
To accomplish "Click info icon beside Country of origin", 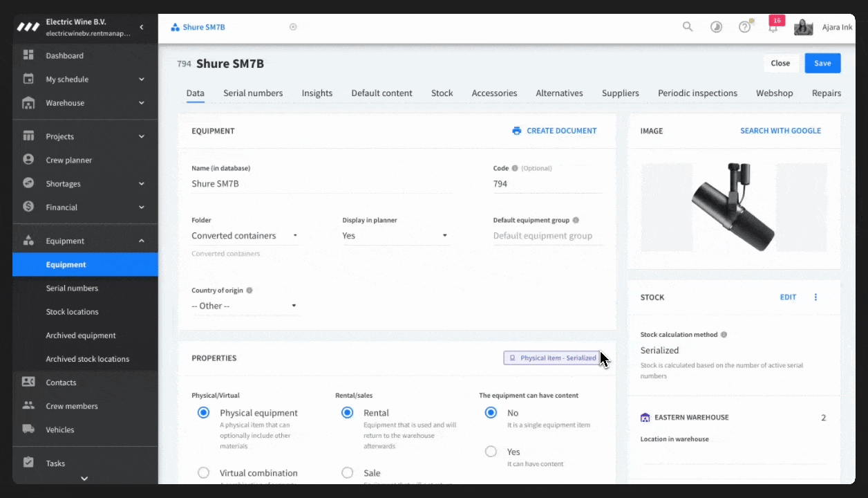I will (249, 290).
